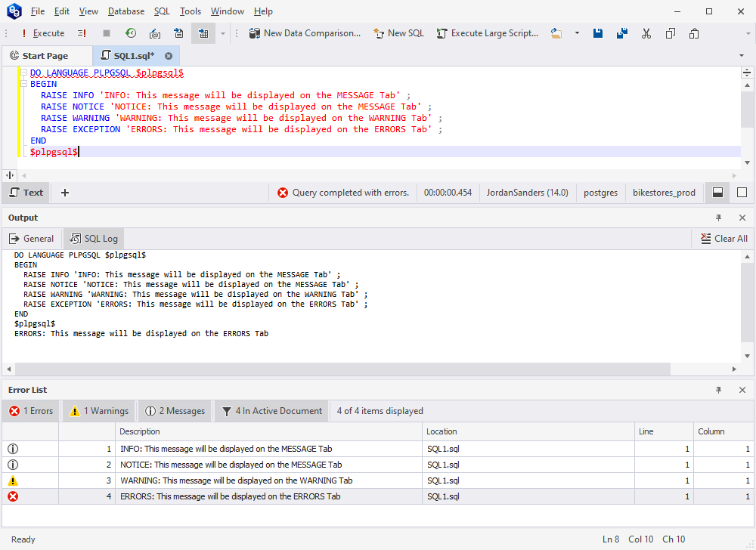Sort by Description column header

tap(268, 431)
